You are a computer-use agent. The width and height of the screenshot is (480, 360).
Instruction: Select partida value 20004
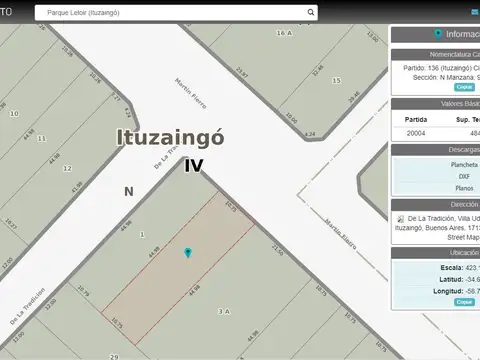pos(416,133)
